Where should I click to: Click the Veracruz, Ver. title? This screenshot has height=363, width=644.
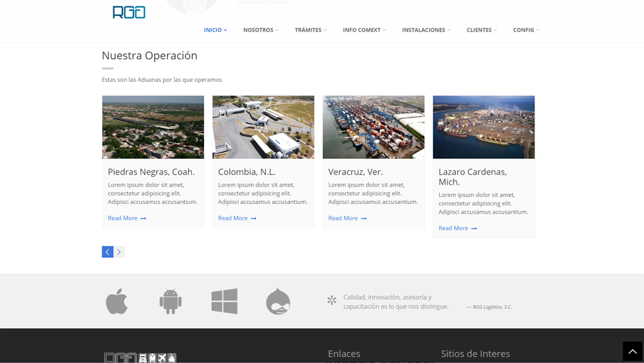[x=355, y=172]
